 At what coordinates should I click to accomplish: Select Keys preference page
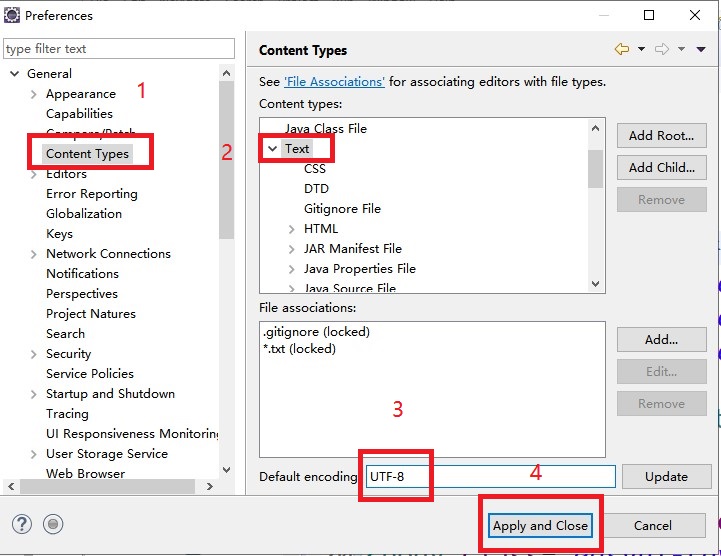[59, 234]
